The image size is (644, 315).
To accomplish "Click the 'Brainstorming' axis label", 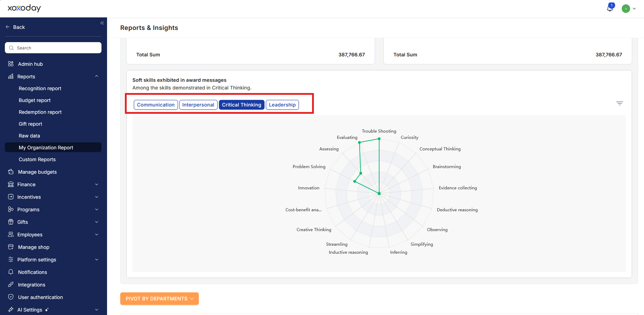I will pyautogui.click(x=447, y=167).
